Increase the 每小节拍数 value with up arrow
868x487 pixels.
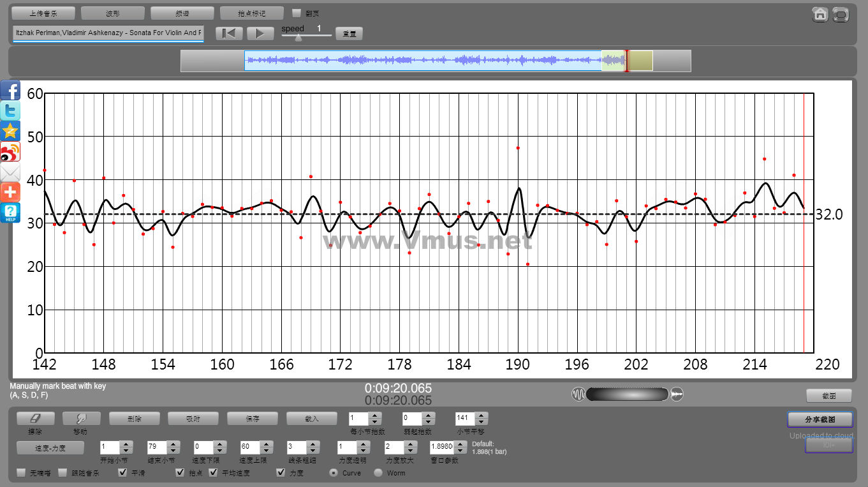(x=376, y=416)
